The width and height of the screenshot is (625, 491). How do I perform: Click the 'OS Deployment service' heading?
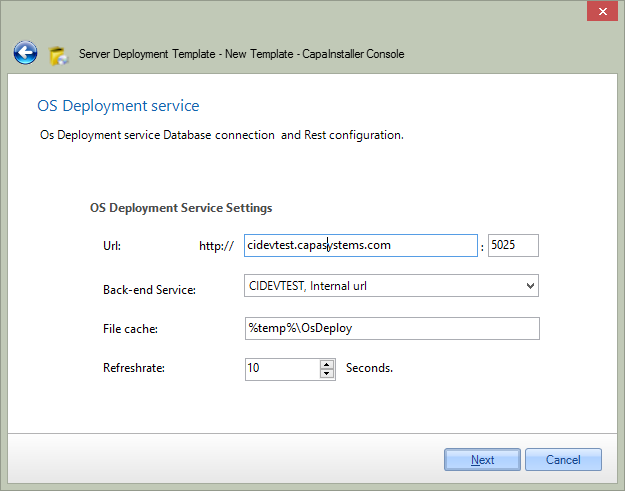(118, 106)
